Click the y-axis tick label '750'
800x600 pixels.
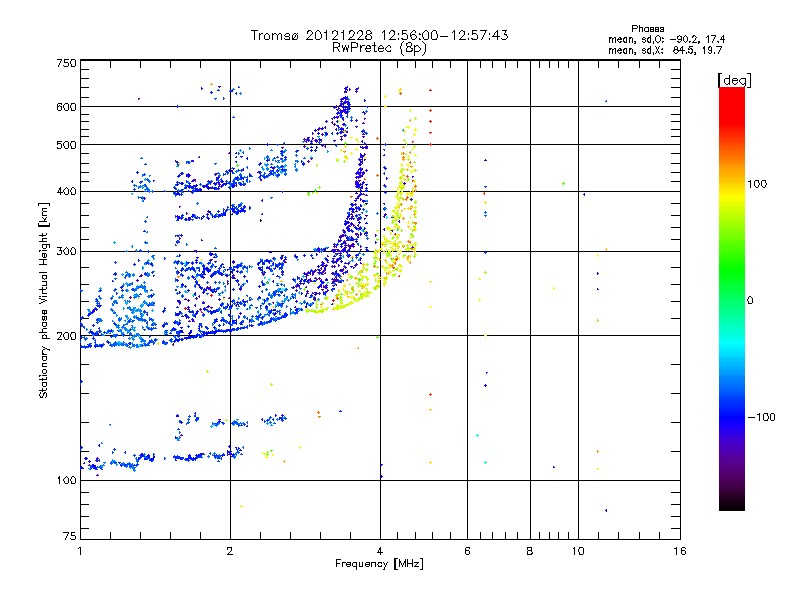66,63
